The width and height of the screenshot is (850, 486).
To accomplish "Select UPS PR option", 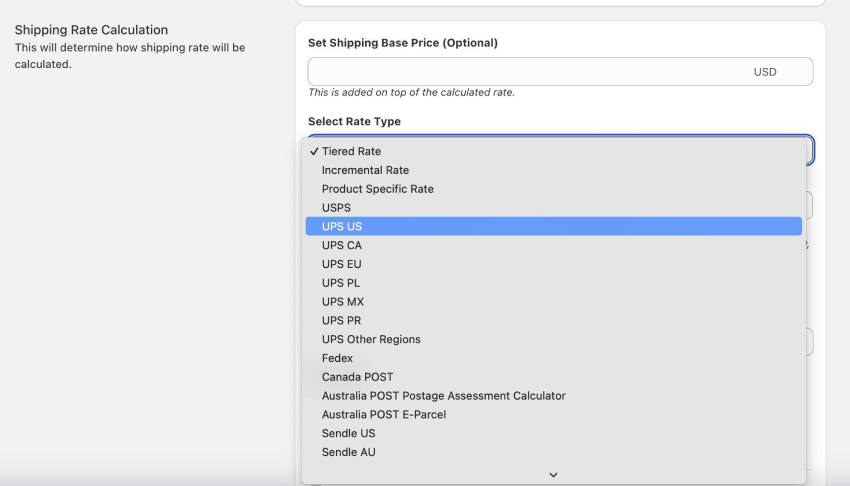I will tap(553, 320).
